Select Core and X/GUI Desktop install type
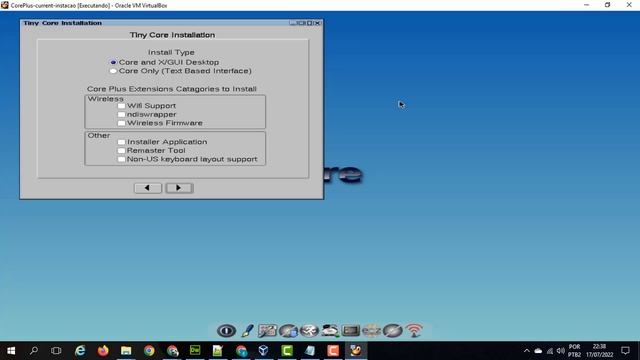The image size is (640, 360). click(x=164, y=62)
